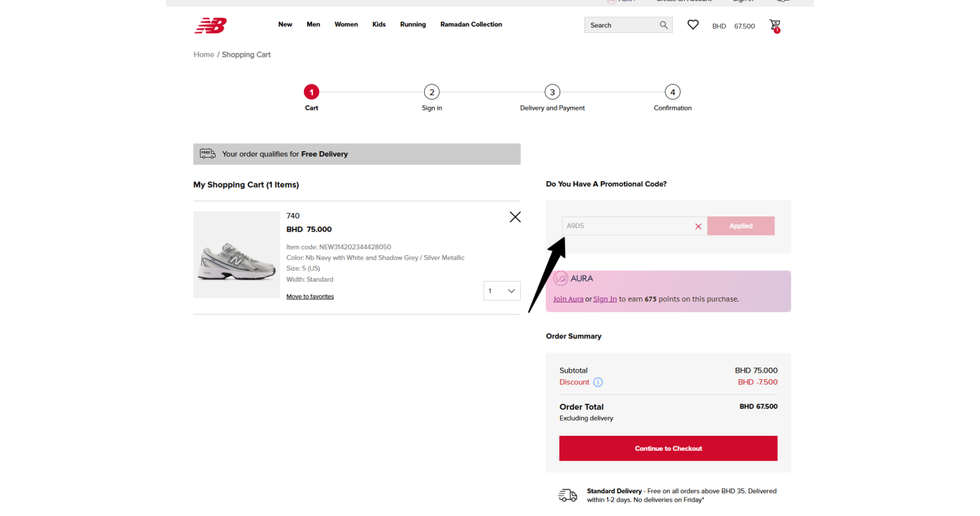Open the Women menu
The image size is (980, 516).
tap(346, 24)
